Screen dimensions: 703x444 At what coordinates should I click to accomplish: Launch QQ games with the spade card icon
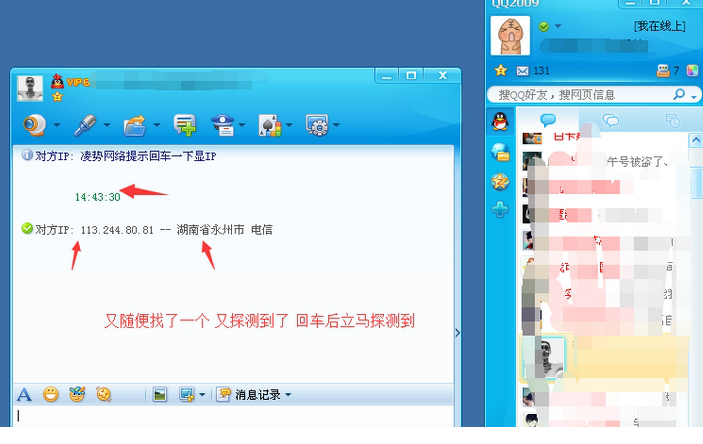270,125
